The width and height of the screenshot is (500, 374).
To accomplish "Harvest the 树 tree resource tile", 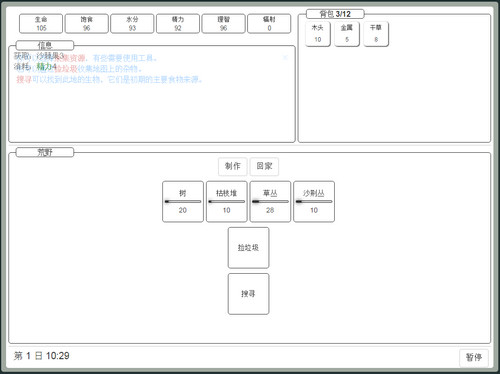I will coord(183,202).
